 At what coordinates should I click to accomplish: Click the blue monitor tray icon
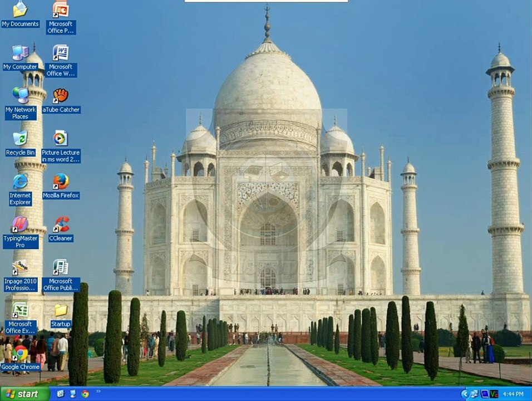[485, 394]
